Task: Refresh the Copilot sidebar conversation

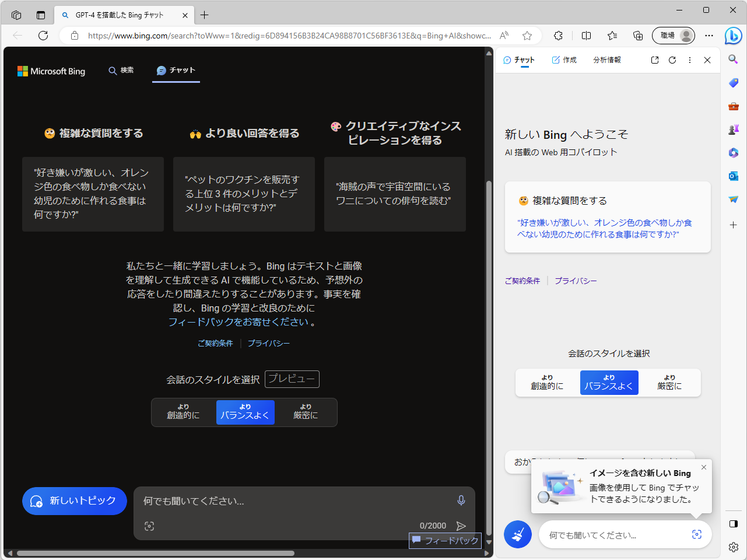Action: click(673, 60)
